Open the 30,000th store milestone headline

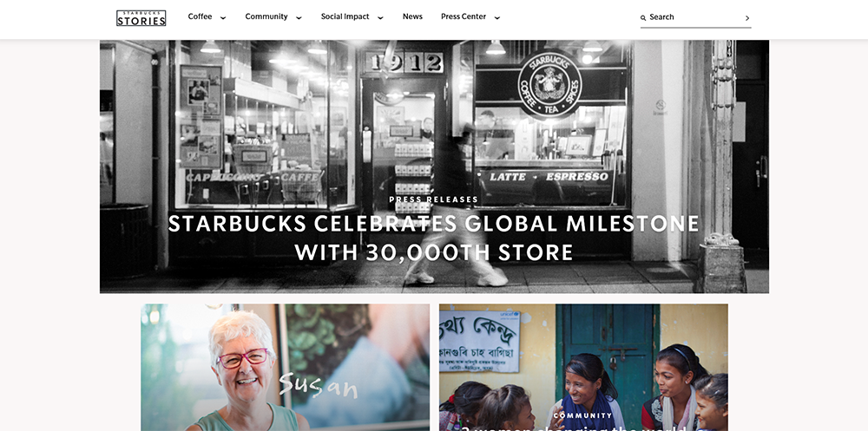[x=433, y=238]
